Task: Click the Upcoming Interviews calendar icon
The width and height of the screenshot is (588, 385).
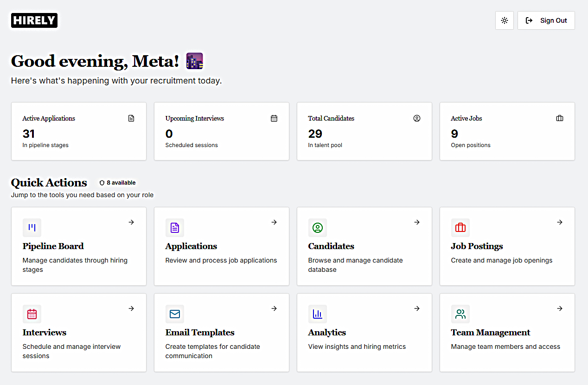Action: tap(274, 118)
